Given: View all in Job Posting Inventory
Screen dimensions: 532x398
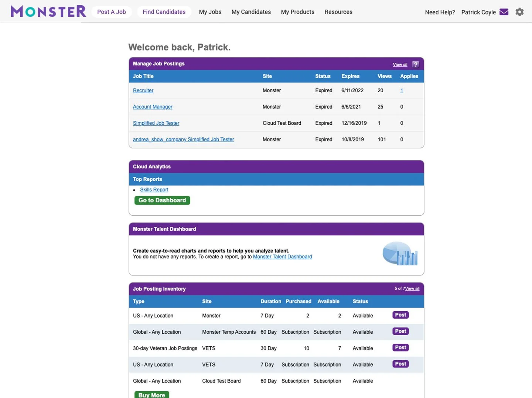Looking at the screenshot, I should click(x=412, y=288).
